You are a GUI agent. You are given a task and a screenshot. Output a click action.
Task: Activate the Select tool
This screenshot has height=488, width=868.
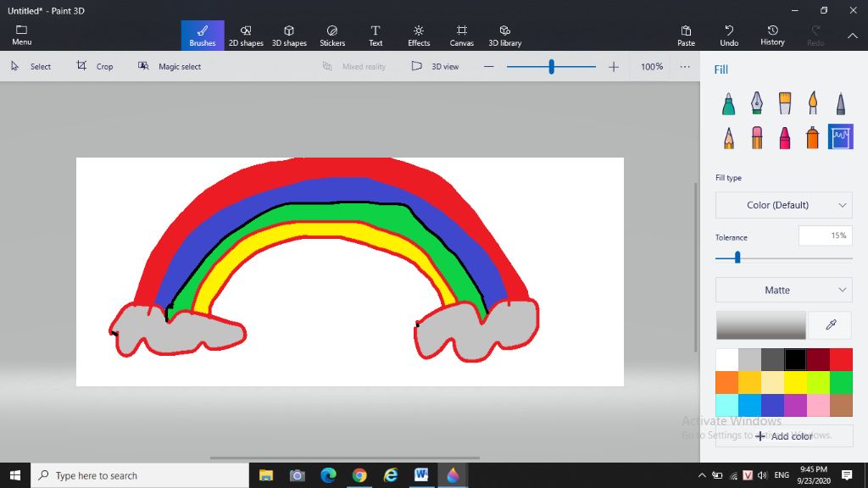click(31, 66)
